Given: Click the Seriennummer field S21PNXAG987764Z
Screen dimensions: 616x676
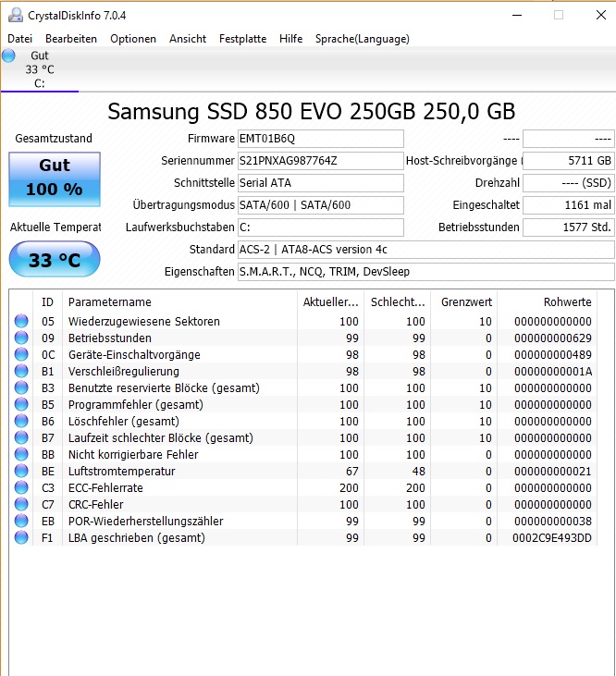Looking at the screenshot, I should pos(321,161).
